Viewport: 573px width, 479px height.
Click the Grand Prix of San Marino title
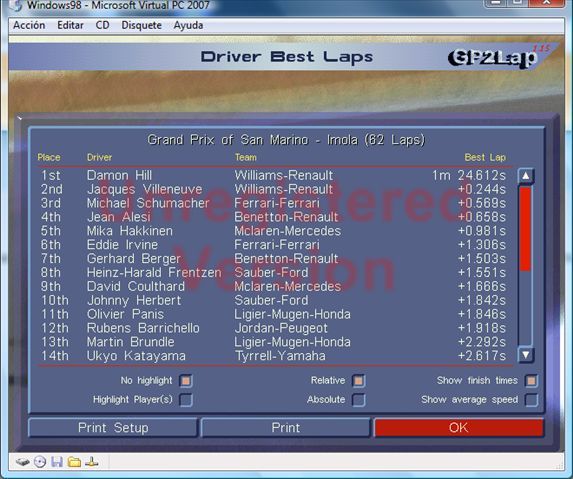point(286,140)
